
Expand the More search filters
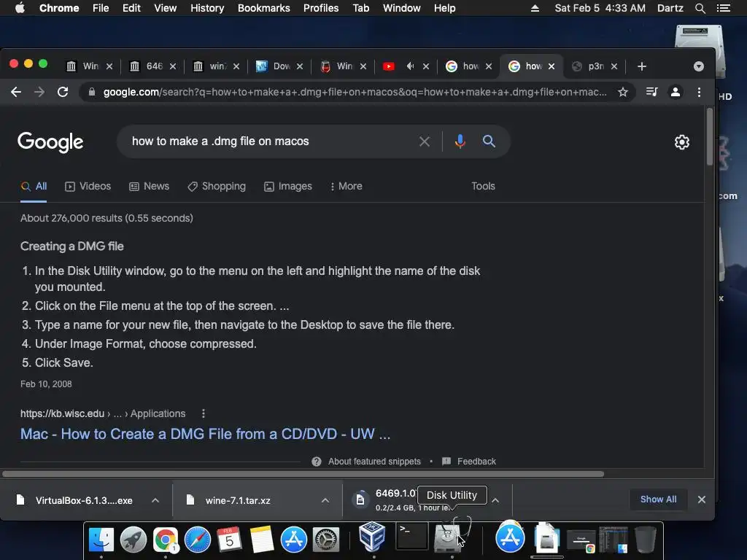click(x=347, y=186)
